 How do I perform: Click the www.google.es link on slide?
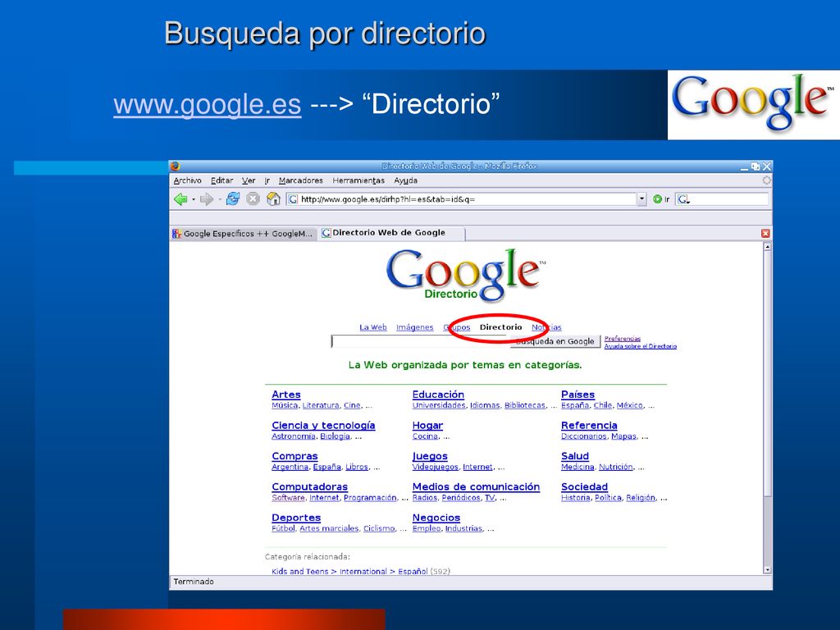208,104
